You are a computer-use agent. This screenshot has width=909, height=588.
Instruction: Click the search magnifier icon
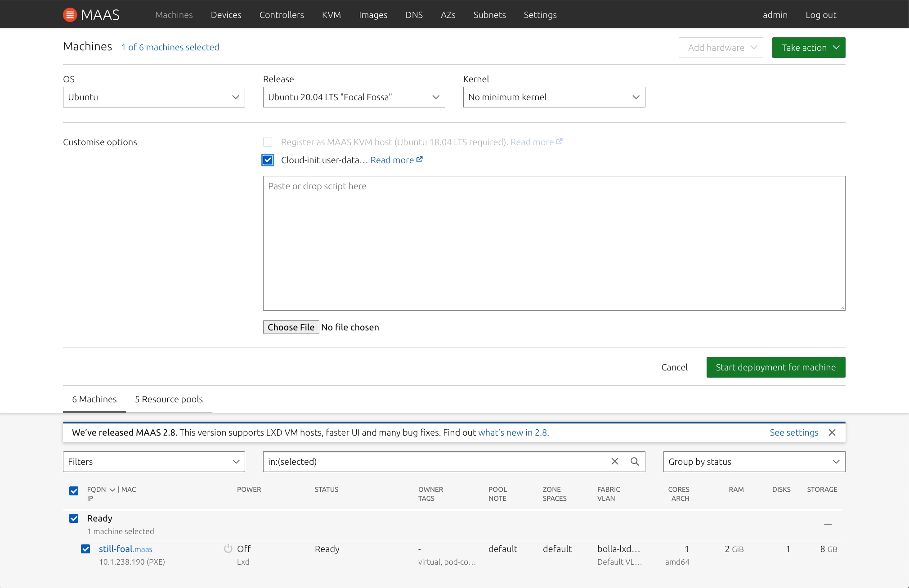[635, 461]
